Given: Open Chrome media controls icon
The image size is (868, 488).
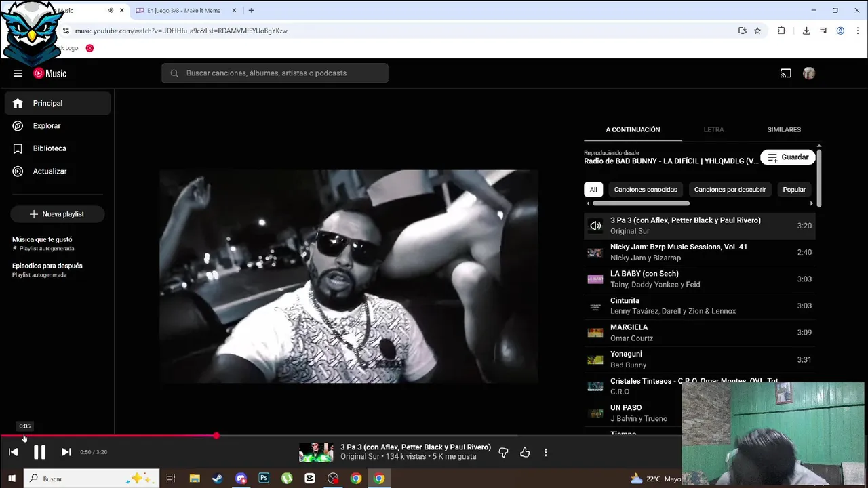Looking at the screenshot, I should [823, 30].
